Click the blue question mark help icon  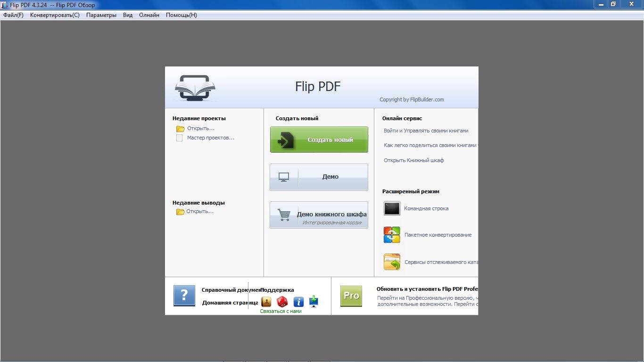pos(184,296)
